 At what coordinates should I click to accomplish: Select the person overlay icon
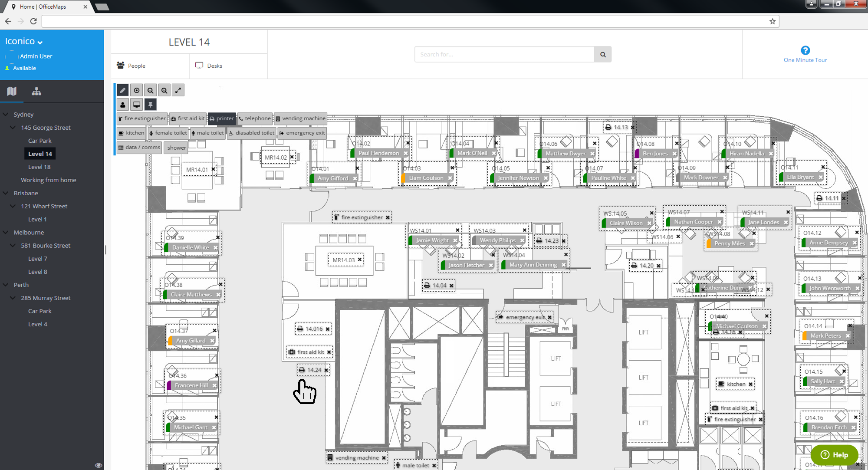(x=123, y=104)
